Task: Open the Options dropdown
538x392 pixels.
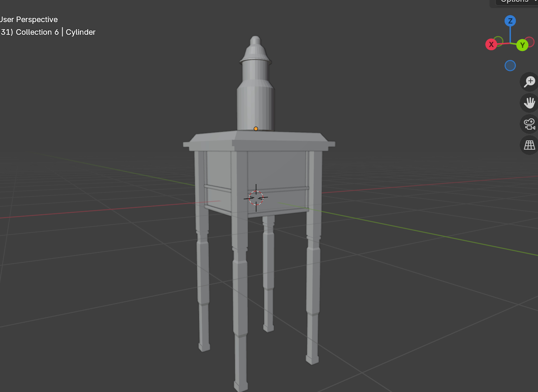Action: [516, 2]
